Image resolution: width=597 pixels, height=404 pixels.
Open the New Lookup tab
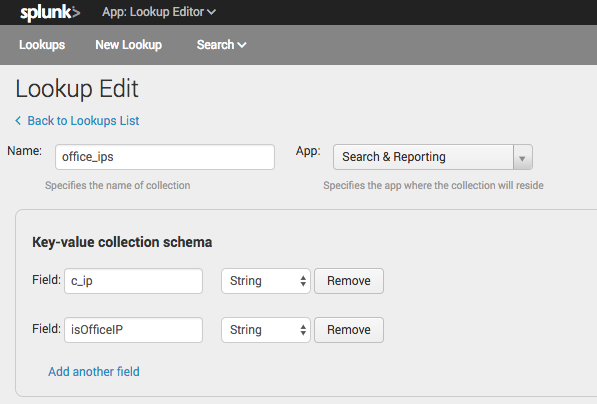point(128,45)
